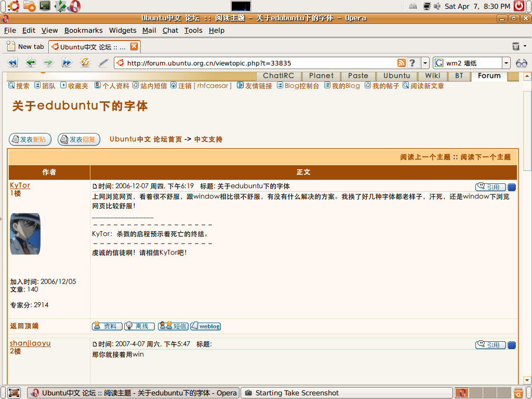Viewport: 532px width, 399px height.
Task: Open shanjiaoyu user profile link
Action: pyautogui.click(x=30, y=343)
